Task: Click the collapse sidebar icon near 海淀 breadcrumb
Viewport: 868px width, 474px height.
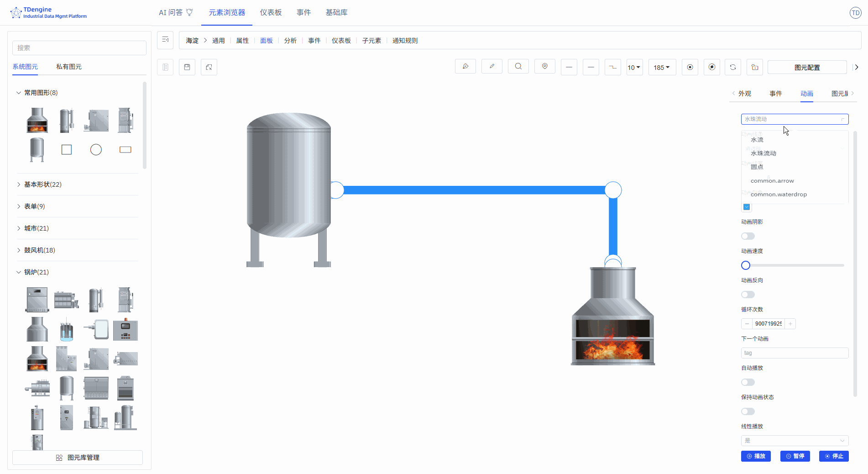Action: pyautogui.click(x=165, y=40)
